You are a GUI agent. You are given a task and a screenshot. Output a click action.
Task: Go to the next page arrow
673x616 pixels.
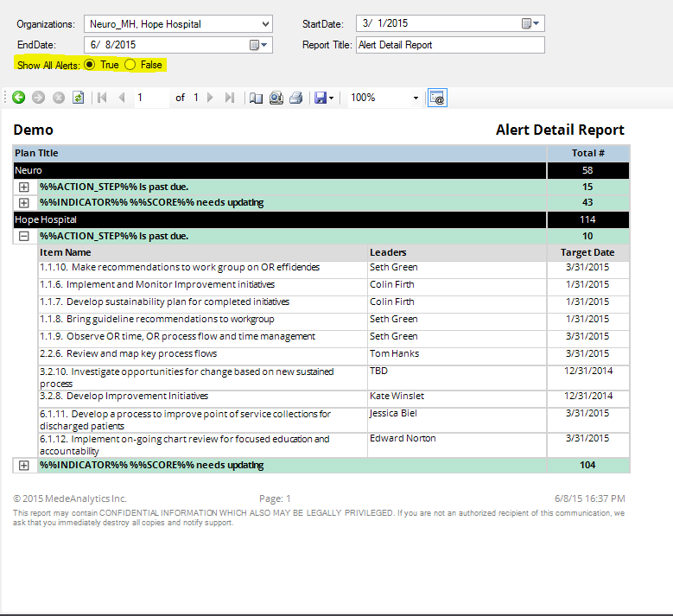tap(210, 98)
